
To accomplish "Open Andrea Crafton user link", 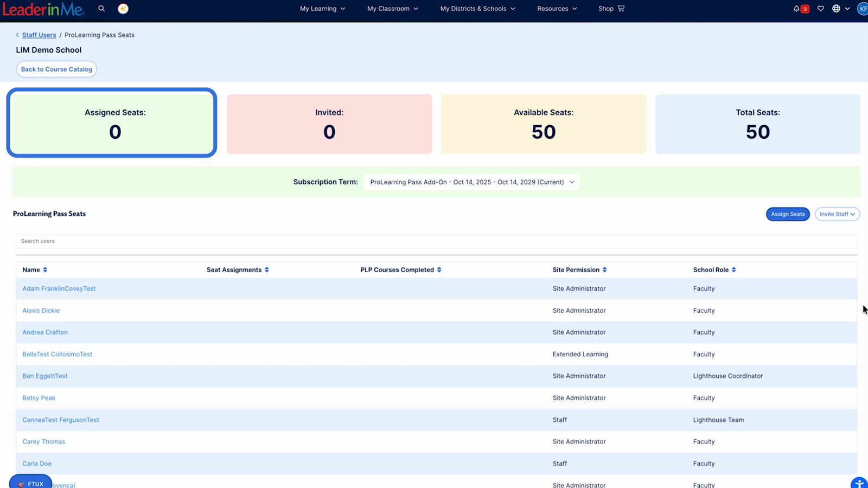I will [x=45, y=332].
